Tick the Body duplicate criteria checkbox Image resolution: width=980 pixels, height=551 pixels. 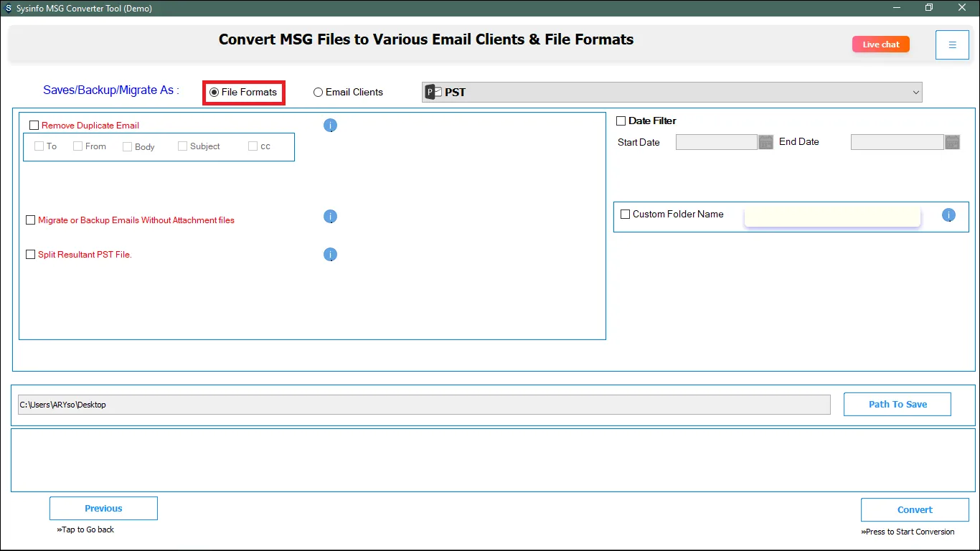pyautogui.click(x=127, y=147)
